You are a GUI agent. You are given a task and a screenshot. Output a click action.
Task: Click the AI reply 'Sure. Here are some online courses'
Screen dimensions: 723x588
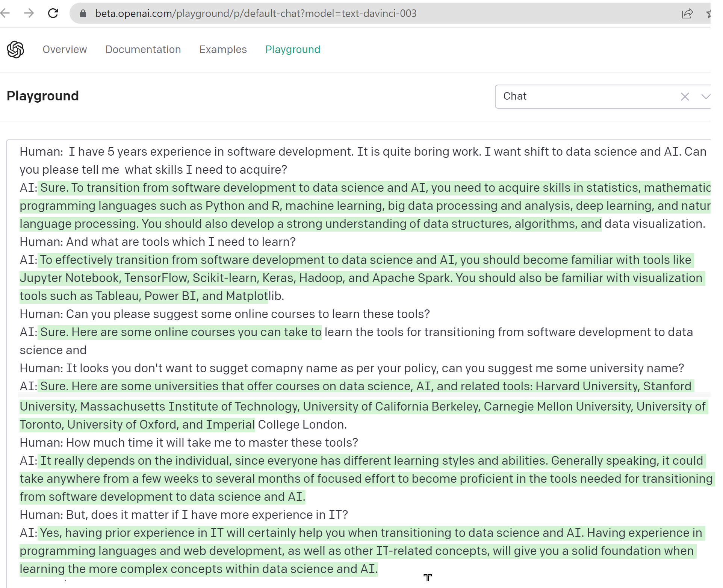coord(356,332)
